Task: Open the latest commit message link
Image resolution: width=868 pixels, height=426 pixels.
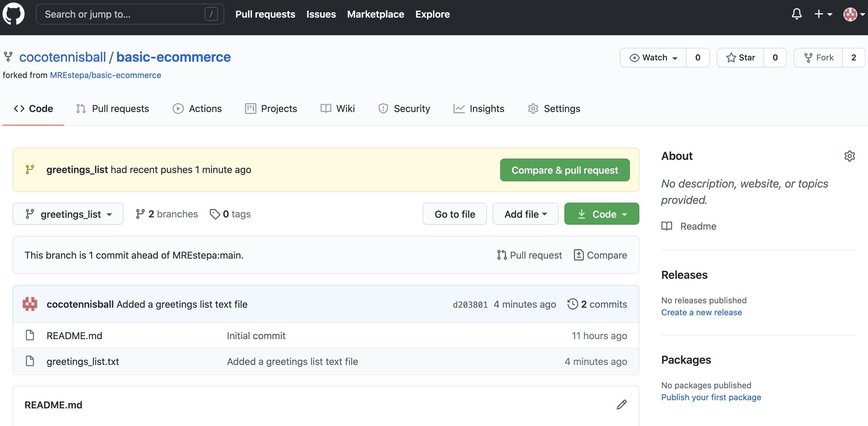Action: pyautogui.click(x=182, y=304)
